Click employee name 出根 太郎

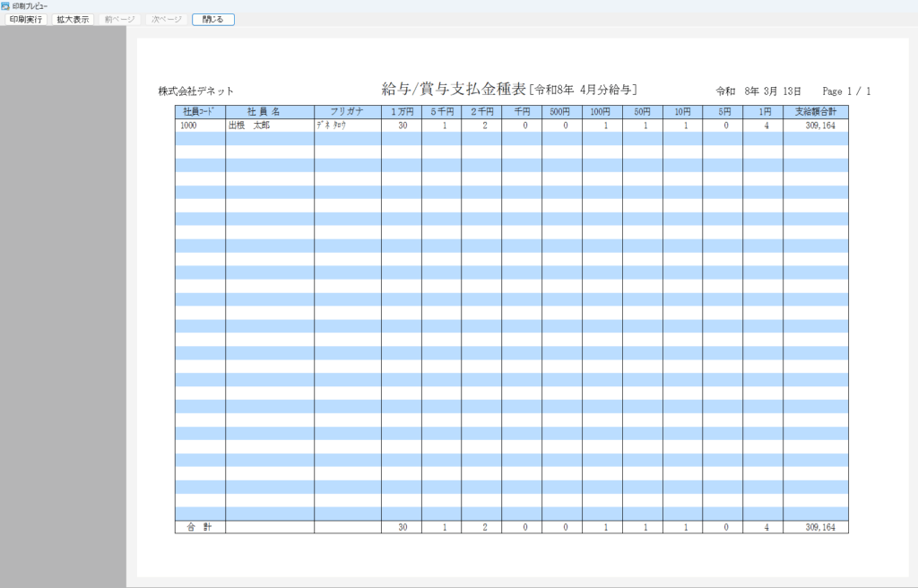coord(249,125)
